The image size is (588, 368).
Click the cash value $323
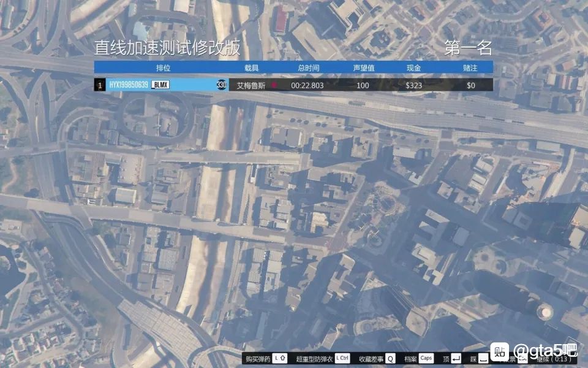coord(413,86)
